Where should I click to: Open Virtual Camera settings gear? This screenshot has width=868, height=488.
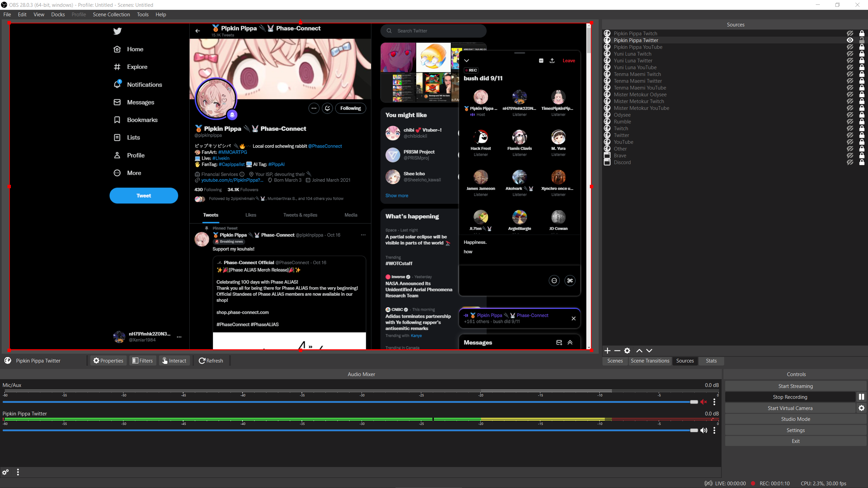tap(862, 408)
